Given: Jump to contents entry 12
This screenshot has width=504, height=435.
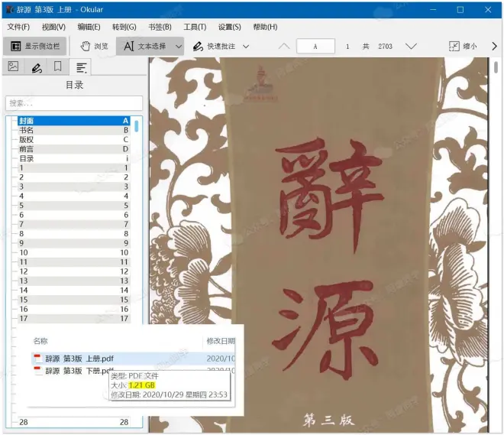Looking at the screenshot, I should 73,271.
